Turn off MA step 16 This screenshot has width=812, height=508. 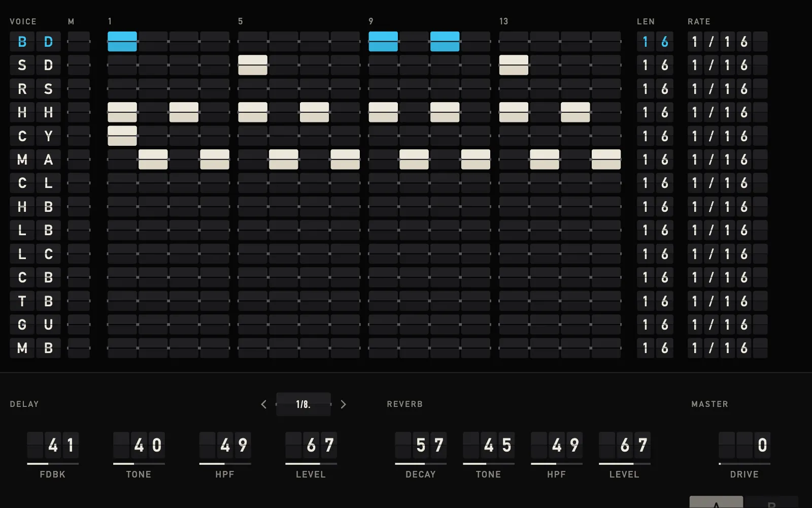pos(606,160)
